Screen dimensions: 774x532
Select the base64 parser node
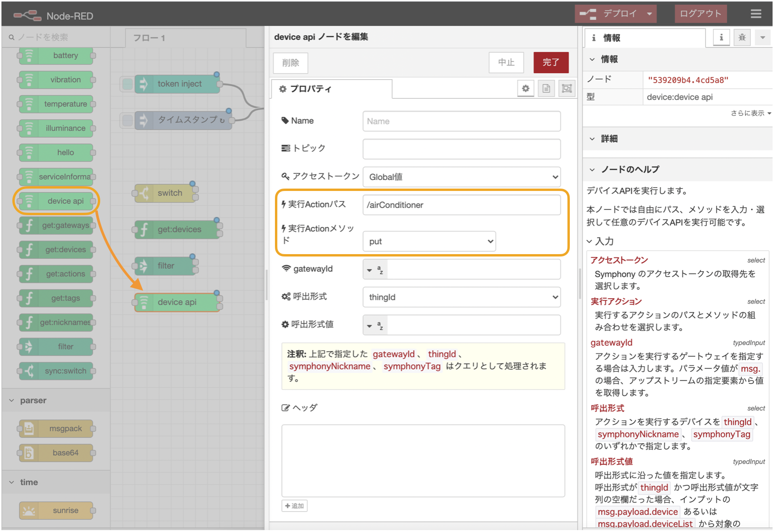[56, 453]
